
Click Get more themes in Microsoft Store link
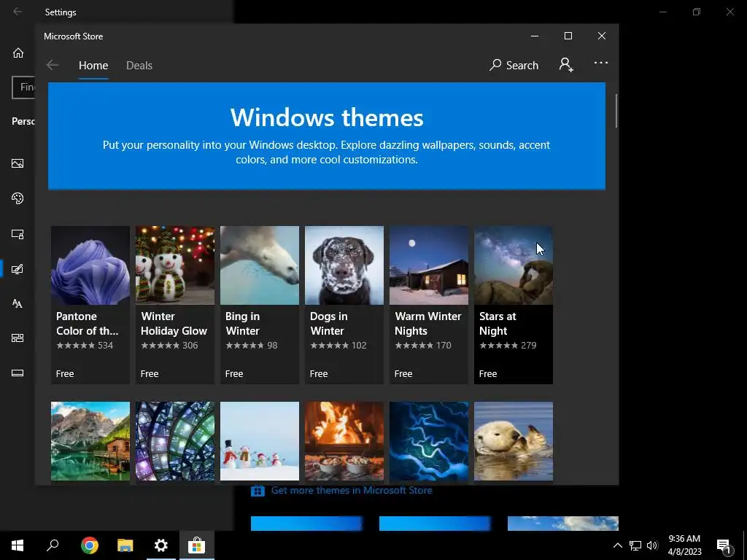352,490
